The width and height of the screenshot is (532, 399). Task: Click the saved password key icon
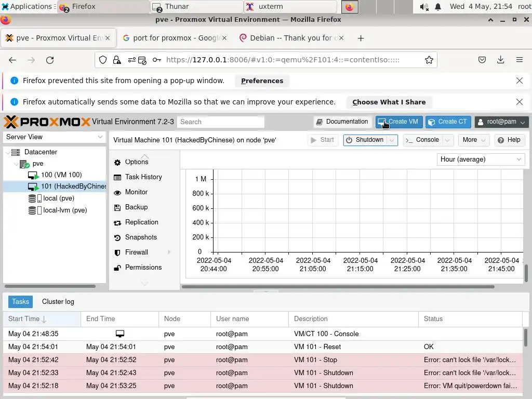156,60
